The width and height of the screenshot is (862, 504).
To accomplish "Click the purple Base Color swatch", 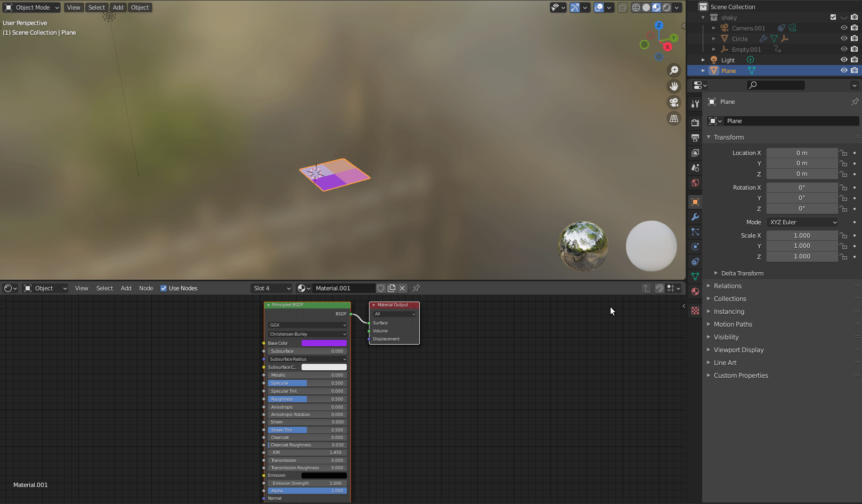I will click(324, 343).
